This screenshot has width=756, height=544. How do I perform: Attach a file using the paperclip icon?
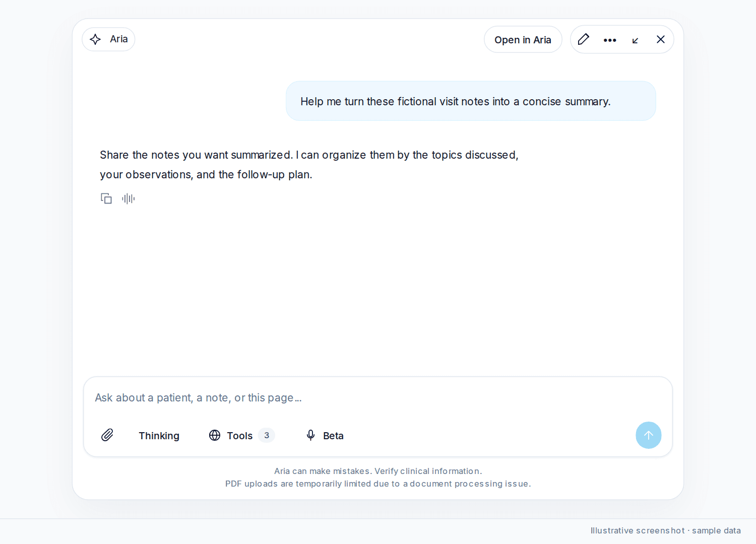[x=107, y=435]
